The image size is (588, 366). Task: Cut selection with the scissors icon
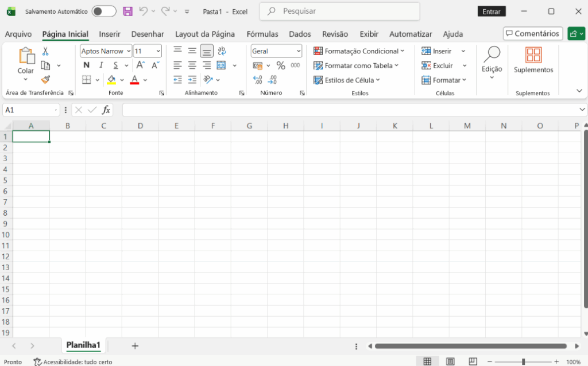[x=45, y=51]
